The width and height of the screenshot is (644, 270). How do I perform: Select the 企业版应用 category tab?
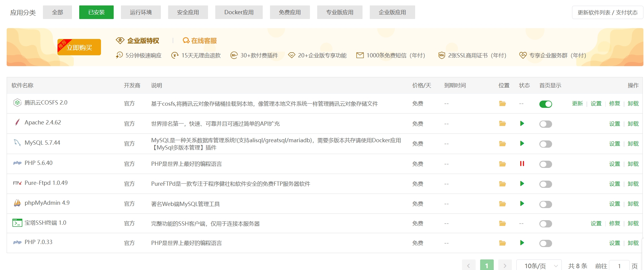[392, 12]
